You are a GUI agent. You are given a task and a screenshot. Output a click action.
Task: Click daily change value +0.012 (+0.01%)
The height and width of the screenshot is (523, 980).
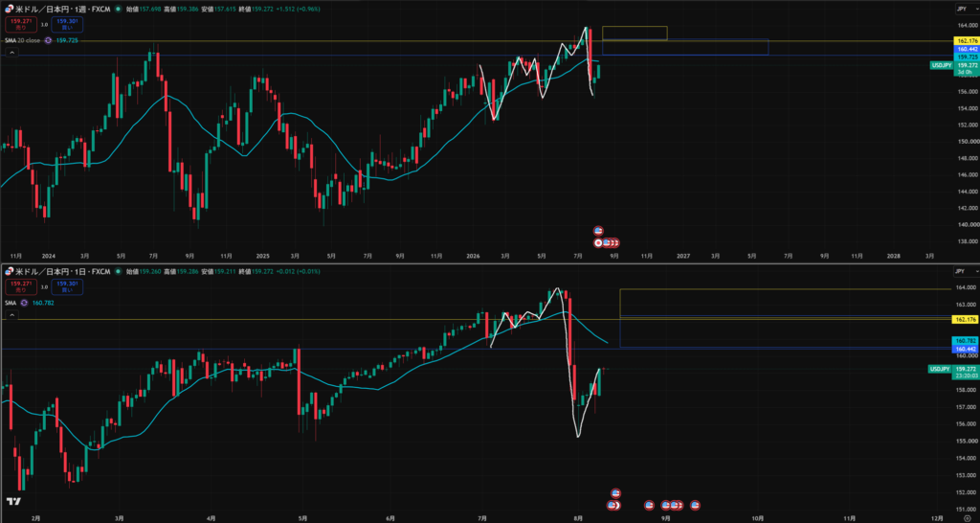297,271
